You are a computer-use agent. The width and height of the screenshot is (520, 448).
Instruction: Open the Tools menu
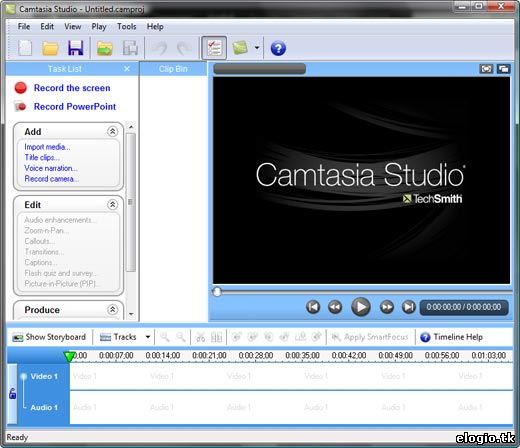pos(127,27)
